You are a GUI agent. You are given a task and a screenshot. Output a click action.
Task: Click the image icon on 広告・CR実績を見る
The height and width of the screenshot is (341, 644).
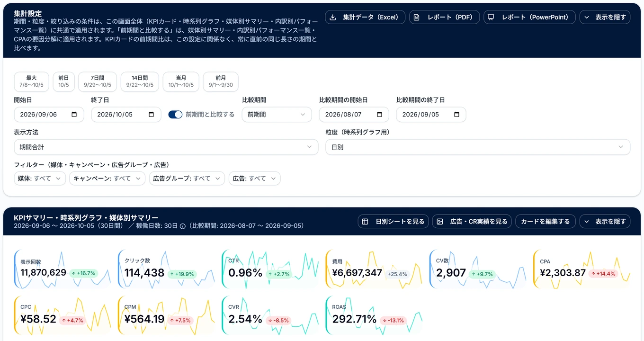coord(440,222)
